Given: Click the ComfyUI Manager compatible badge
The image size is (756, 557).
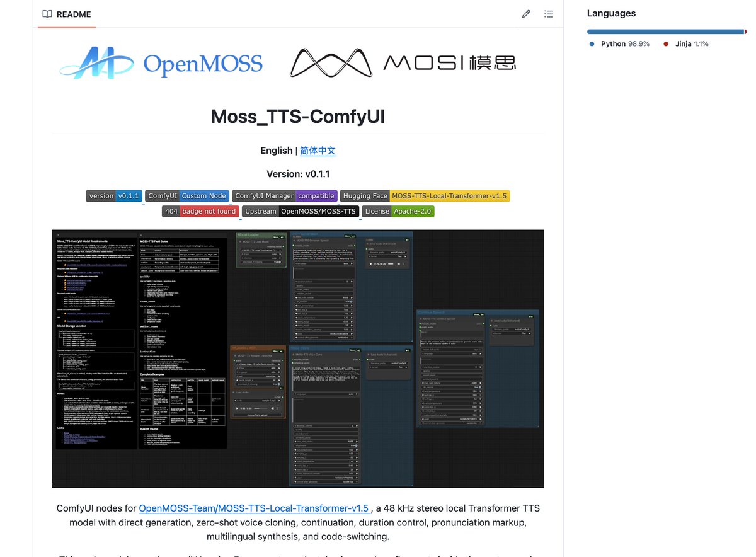Looking at the screenshot, I should (x=284, y=196).
